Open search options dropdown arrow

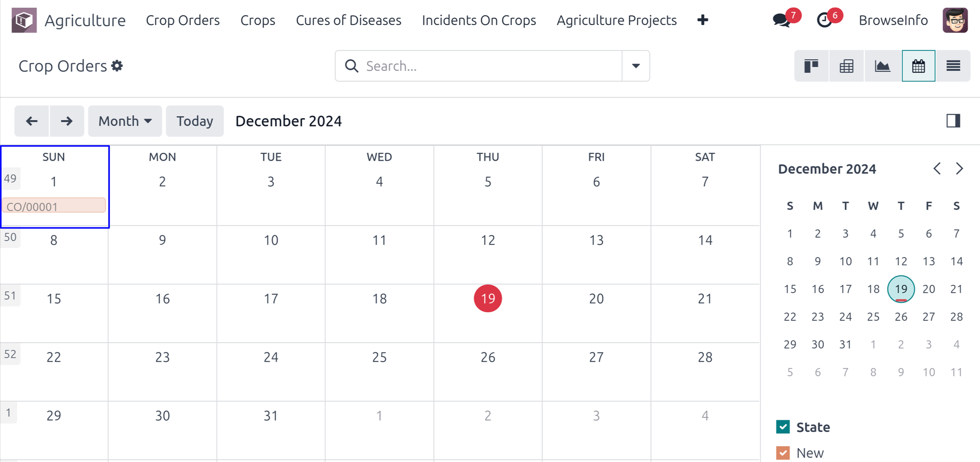635,66
